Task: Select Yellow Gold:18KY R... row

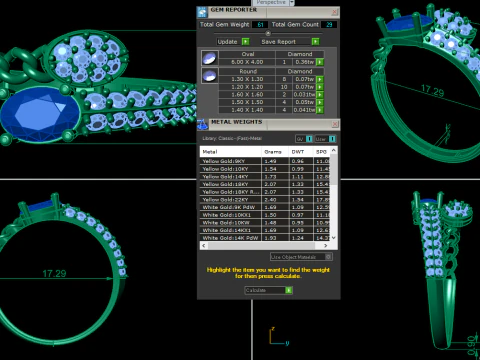Action: coord(265,192)
